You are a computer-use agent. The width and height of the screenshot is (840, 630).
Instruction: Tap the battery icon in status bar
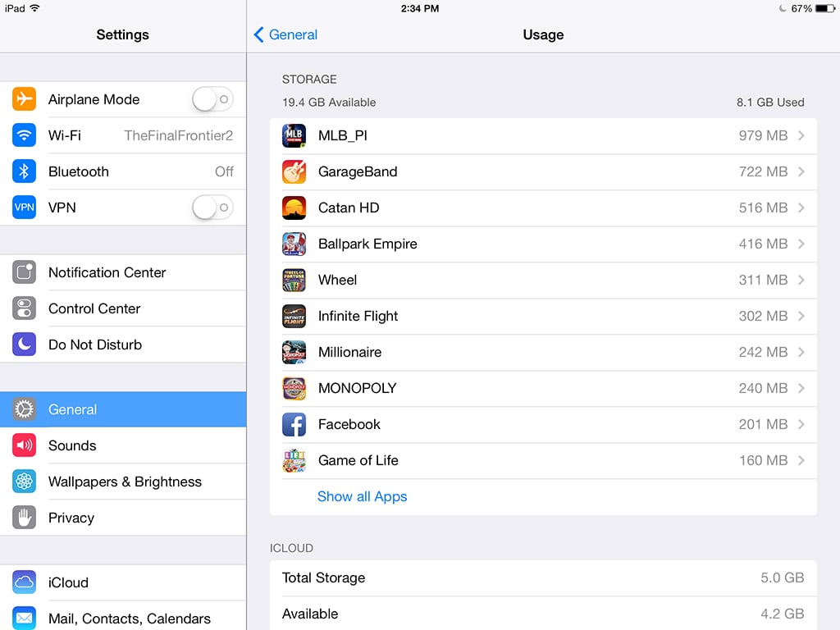[825, 8]
